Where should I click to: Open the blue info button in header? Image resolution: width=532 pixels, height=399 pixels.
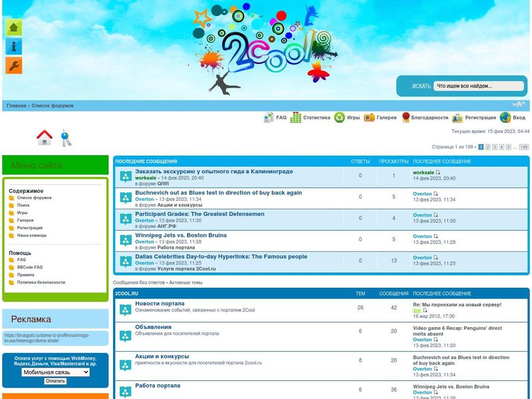pos(13,47)
